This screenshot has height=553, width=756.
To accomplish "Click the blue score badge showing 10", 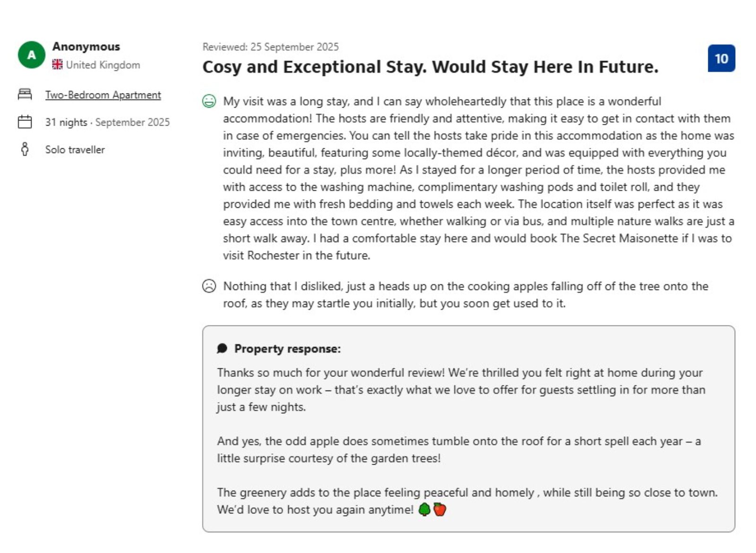I will (721, 59).
